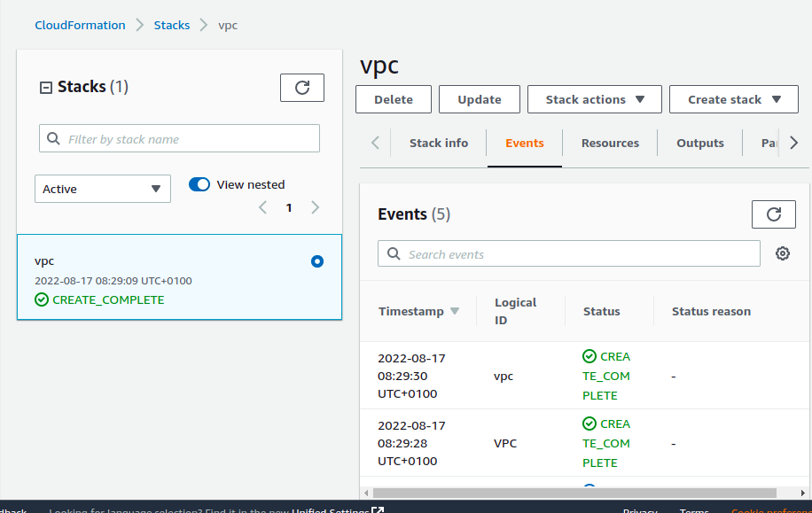This screenshot has height=513, width=812.
Task: Toggle View nested switch
Action: 199,184
